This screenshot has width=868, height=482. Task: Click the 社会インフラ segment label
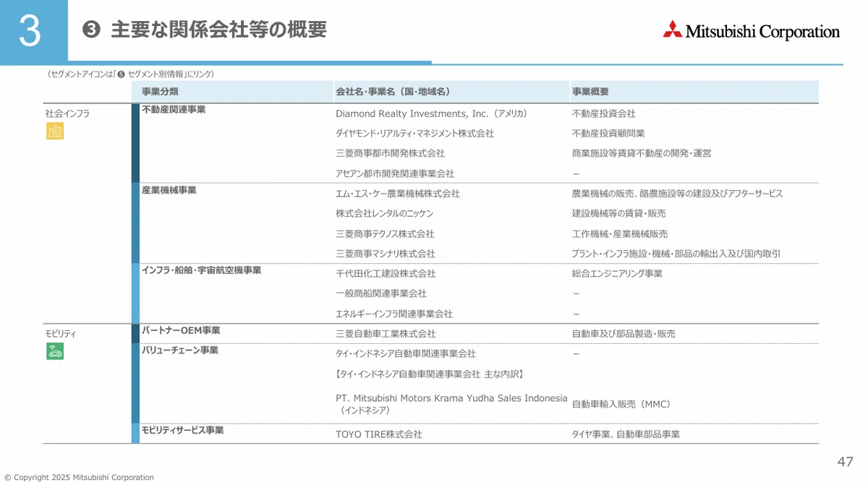coord(67,113)
